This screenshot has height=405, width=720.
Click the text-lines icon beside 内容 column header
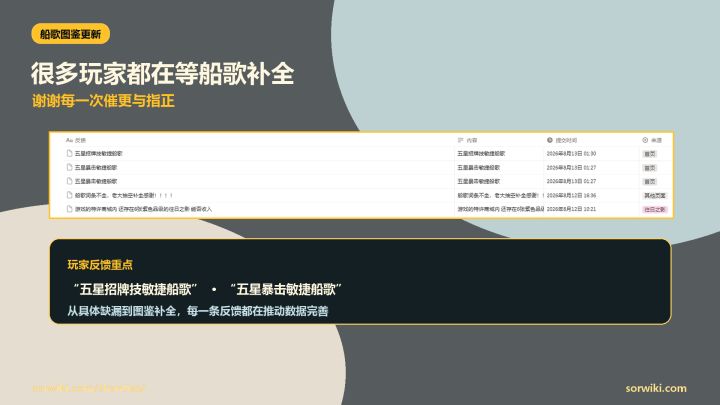pyautogui.click(x=461, y=140)
